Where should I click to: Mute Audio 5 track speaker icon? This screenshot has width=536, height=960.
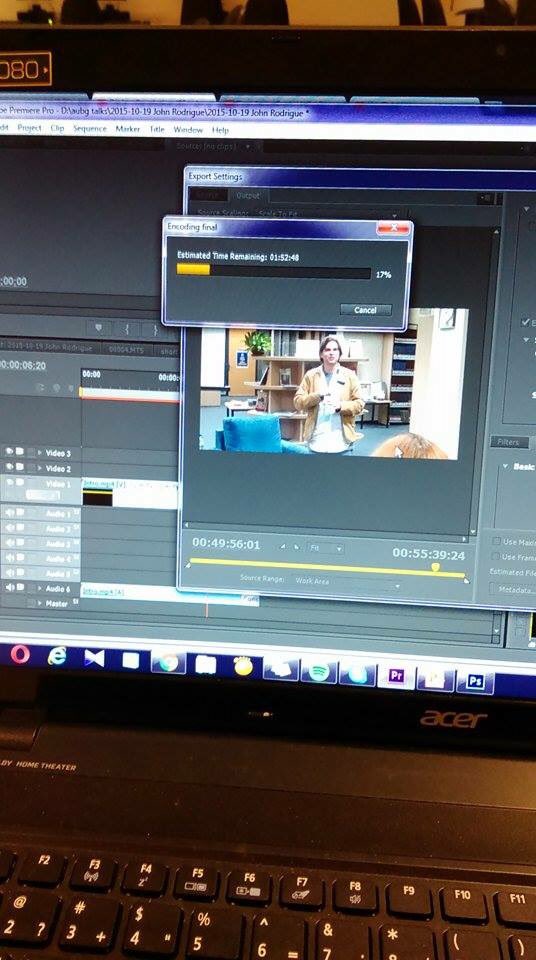point(10,572)
